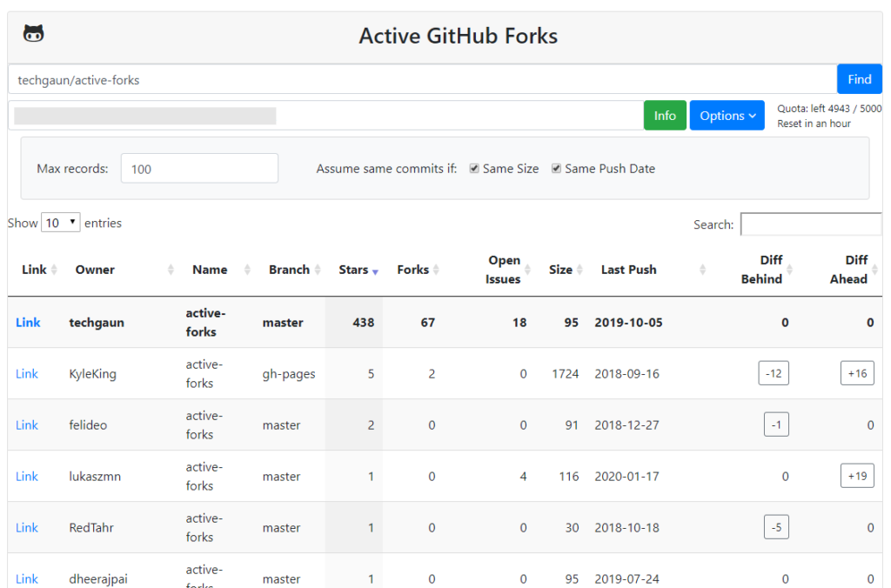Click the Diff Behind column header
Image resolution: width=891 pixels, height=588 pixels.
click(760, 270)
